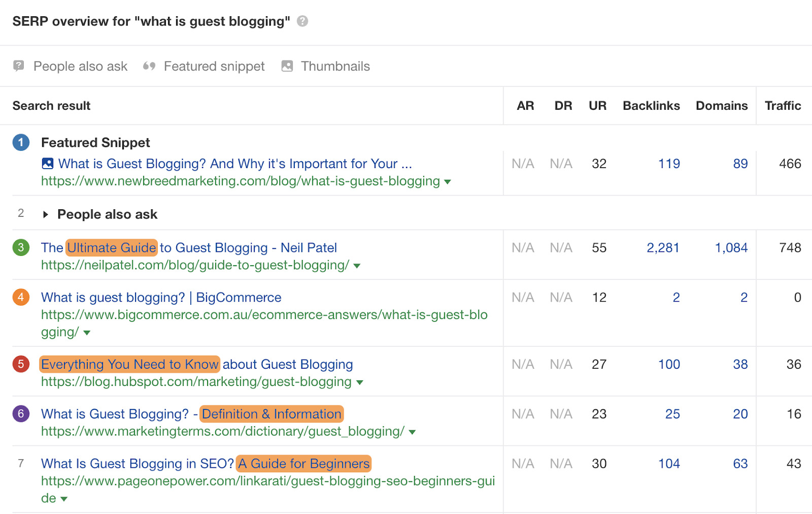Screen dimensions: 812x514
Task: Select the Featured snippet quote icon
Action: (149, 66)
